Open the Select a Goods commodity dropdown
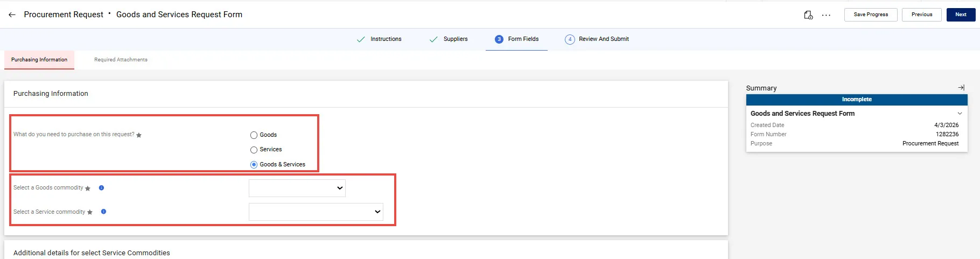 [x=297, y=188]
